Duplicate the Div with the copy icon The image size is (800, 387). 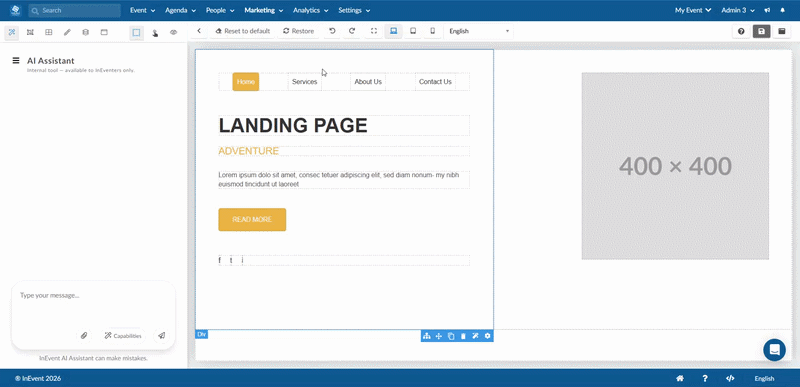[x=451, y=336]
